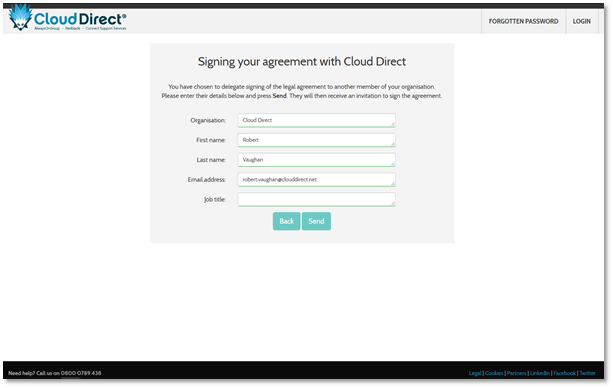
Task: Open the Cookies footer link
Action: pyautogui.click(x=494, y=373)
